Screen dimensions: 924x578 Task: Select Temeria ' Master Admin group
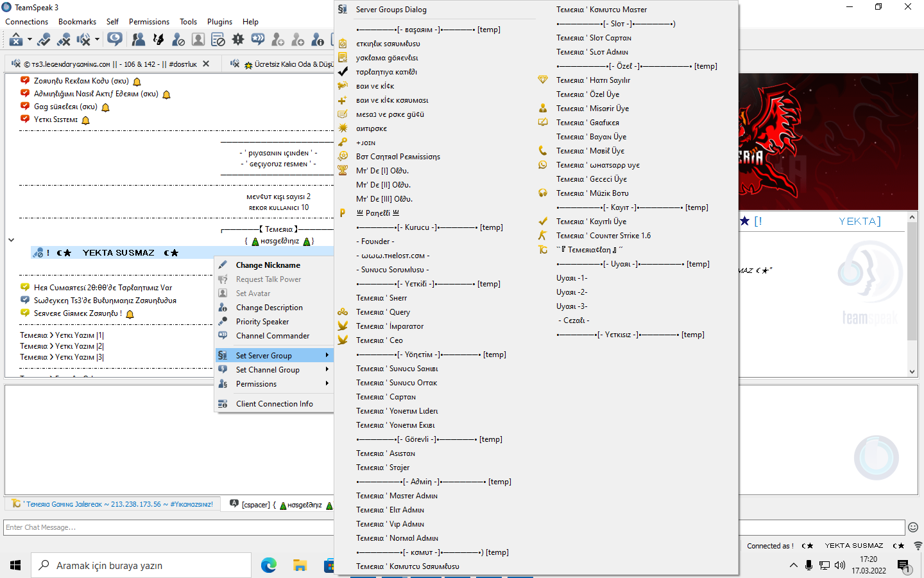436,496
